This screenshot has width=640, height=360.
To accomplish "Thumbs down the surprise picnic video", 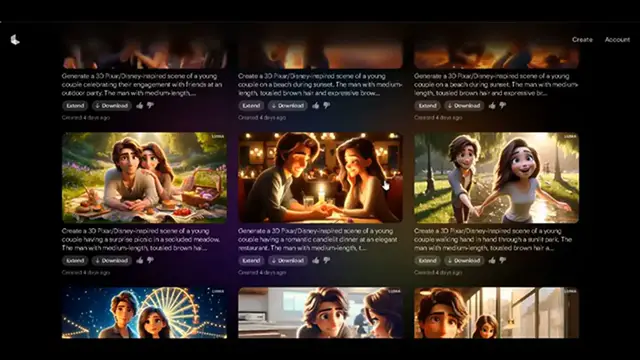I will point(150,260).
